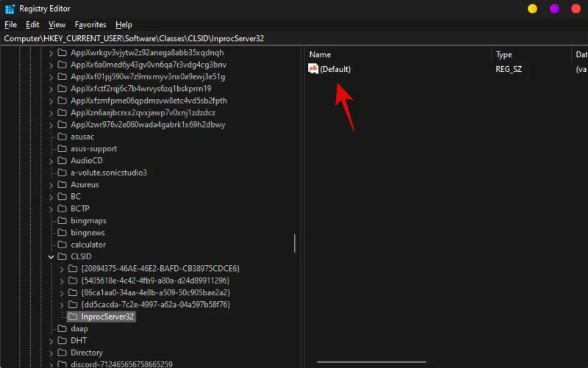This screenshot has width=588, height=368.
Task: Click the Name column header
Action: tap(320, 54)
